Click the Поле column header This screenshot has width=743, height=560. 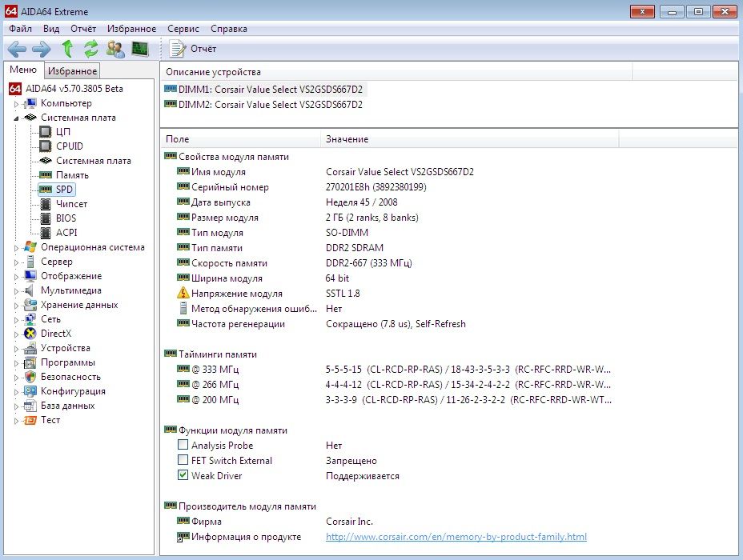tap(240, 139)
